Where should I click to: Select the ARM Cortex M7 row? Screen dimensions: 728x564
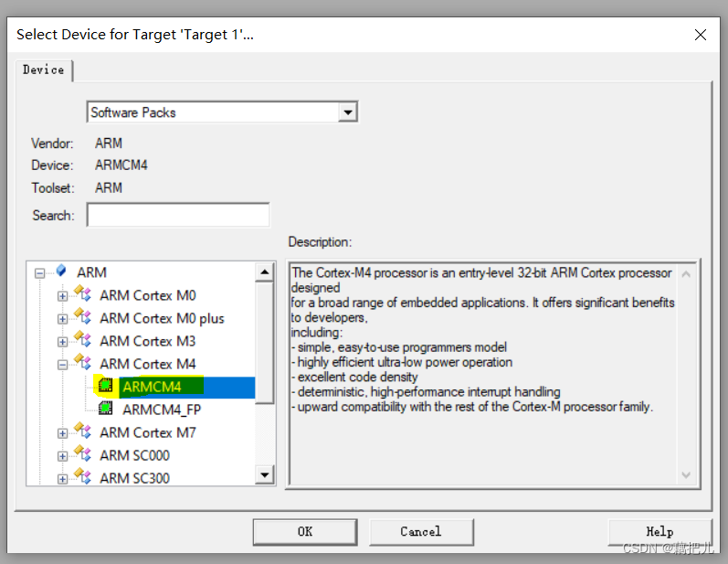[148, 432]
